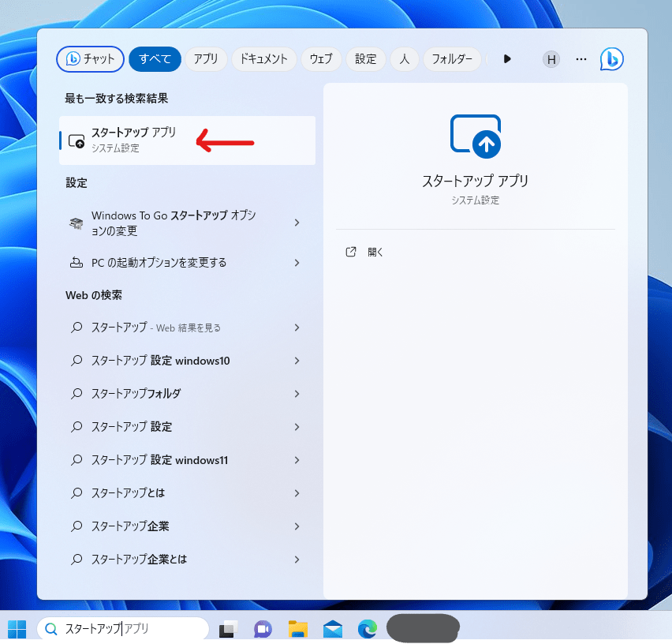Click the open-in-new-window icon beside 開く
672x644 pixels.
click(x=351, y=252)
